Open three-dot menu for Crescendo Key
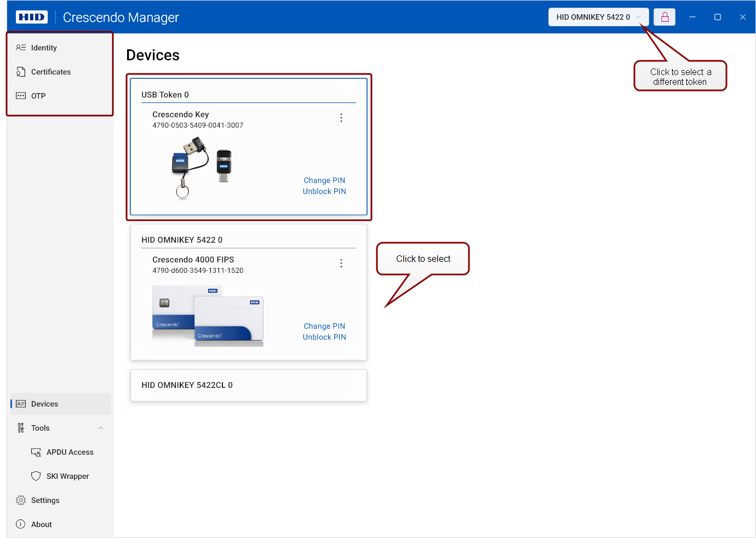Image resolution: width=756 pixels, height=538 pixels. coord(341,118)
